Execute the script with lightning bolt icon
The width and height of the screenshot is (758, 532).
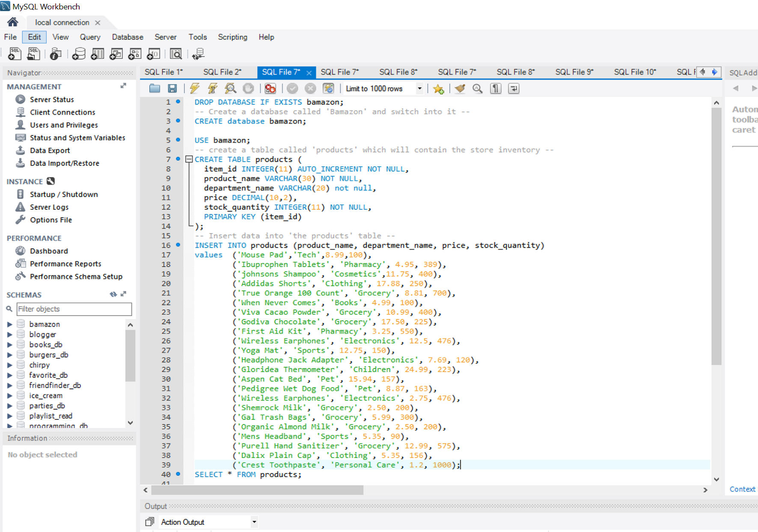click(195, 89)
